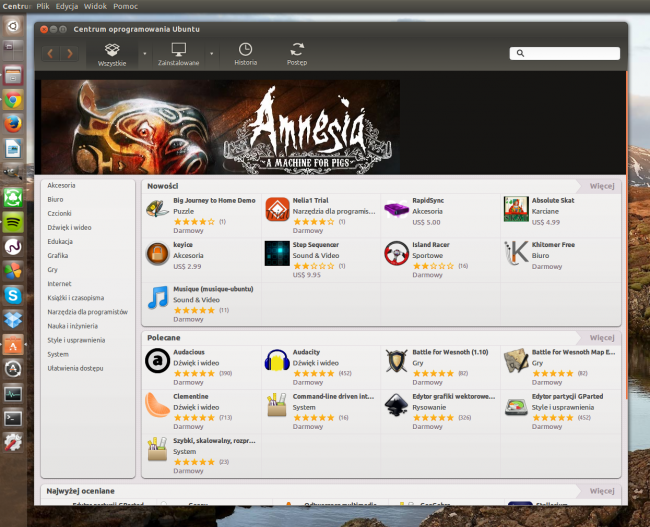Open the Pomoc menu
650x527 pixels.
click(x=125, y=6)
